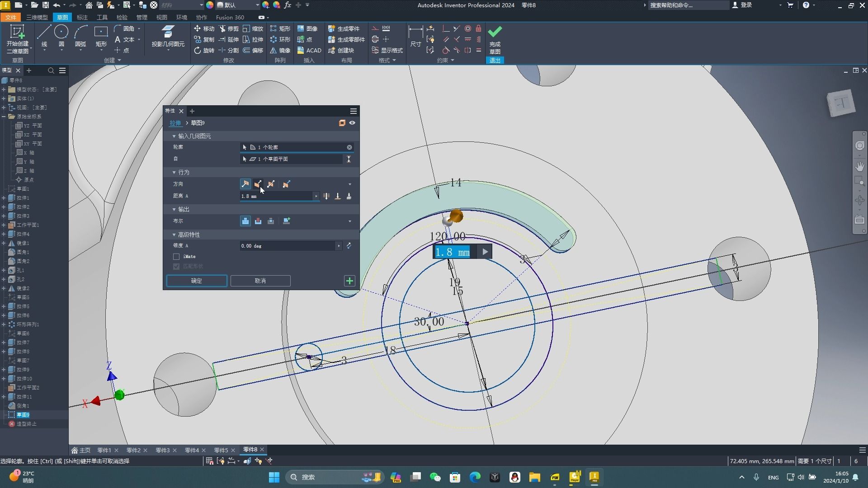Click the 搜索帮助和命令 search box
Viewport: 868px width, 488px height.
coord(689,5)
